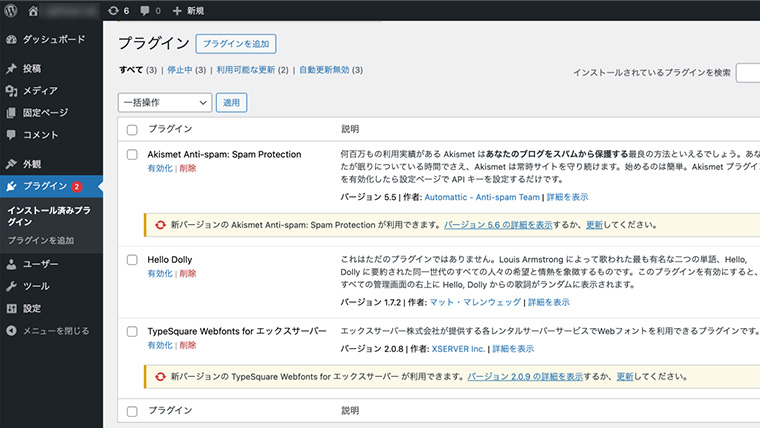Filter plugins by 停止中 (3)
Screen dimensions: 760x428
click(186, 70)
